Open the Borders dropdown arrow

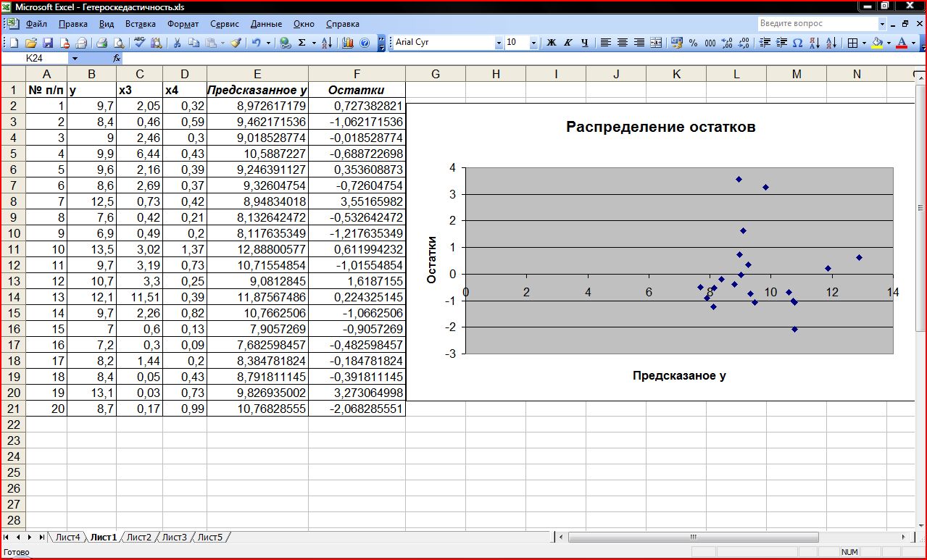pyautogui.click(x=865, y=43)
